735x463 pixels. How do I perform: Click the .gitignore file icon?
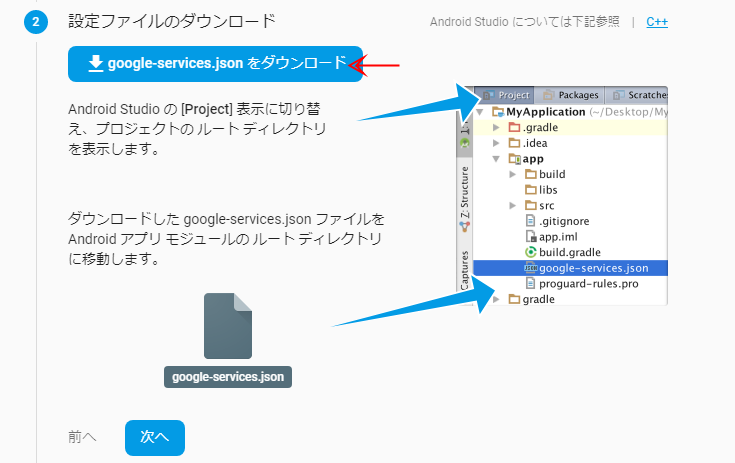[530, 221]
